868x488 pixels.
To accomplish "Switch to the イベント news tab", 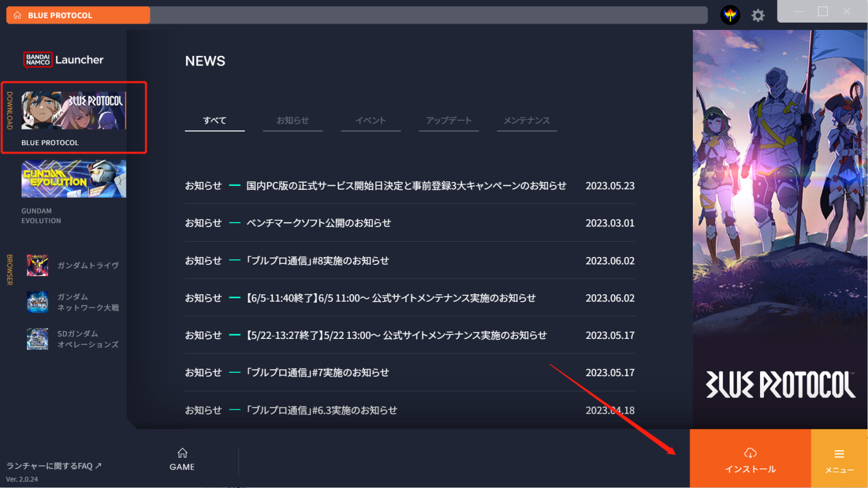I will click(x=371, y=121).
